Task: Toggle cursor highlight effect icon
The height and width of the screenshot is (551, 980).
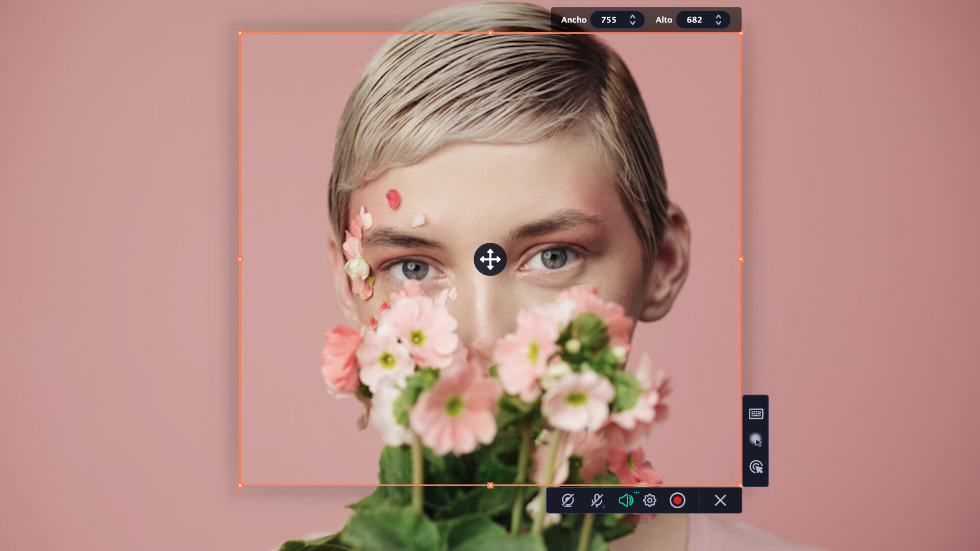Action: tap(756, 440)
